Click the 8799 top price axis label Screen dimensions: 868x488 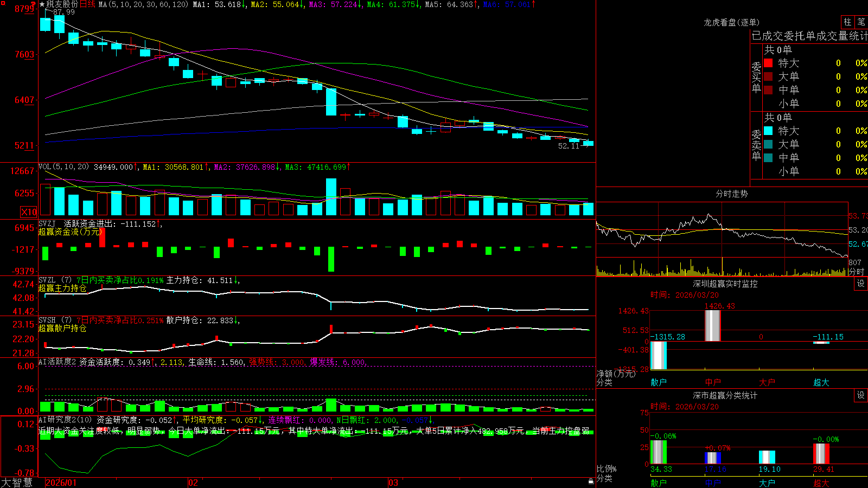[24, 9]
